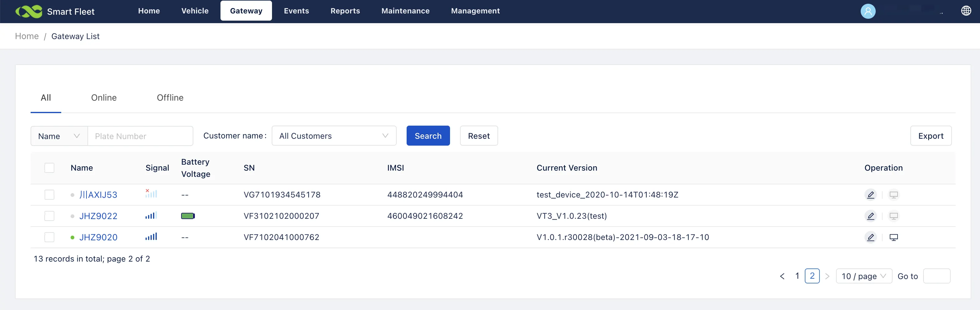Switch to the Offline tab
The image size is (980, 310).
(170, 98)
